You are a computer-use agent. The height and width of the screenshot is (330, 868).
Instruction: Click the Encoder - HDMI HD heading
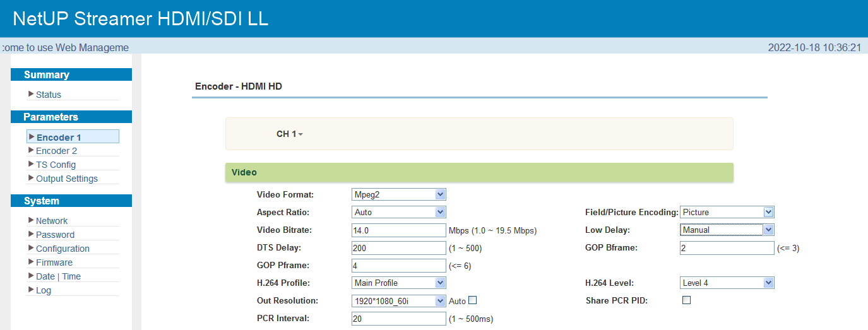coord(239,86)
